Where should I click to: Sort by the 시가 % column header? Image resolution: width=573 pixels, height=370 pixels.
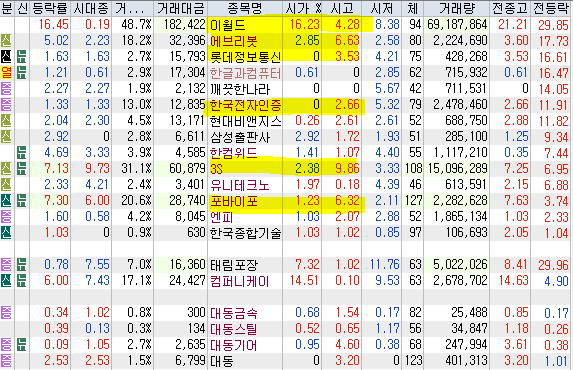302,8
